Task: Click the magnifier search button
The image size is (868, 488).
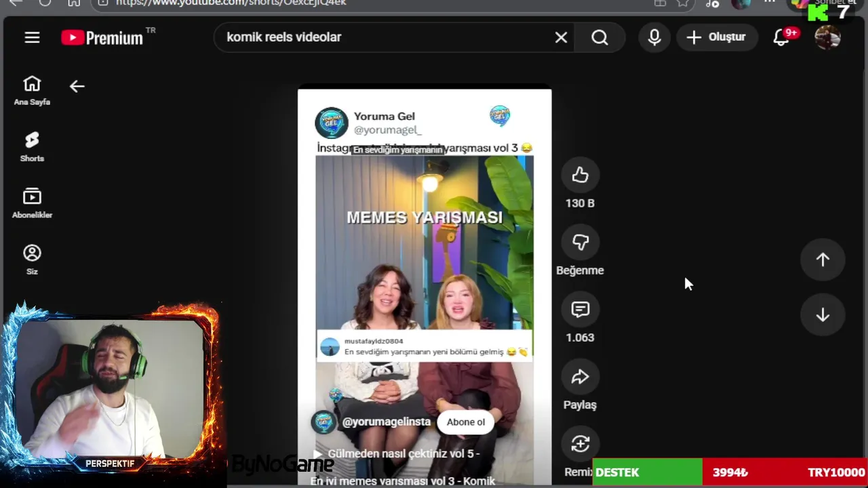Action: point(599,37)
